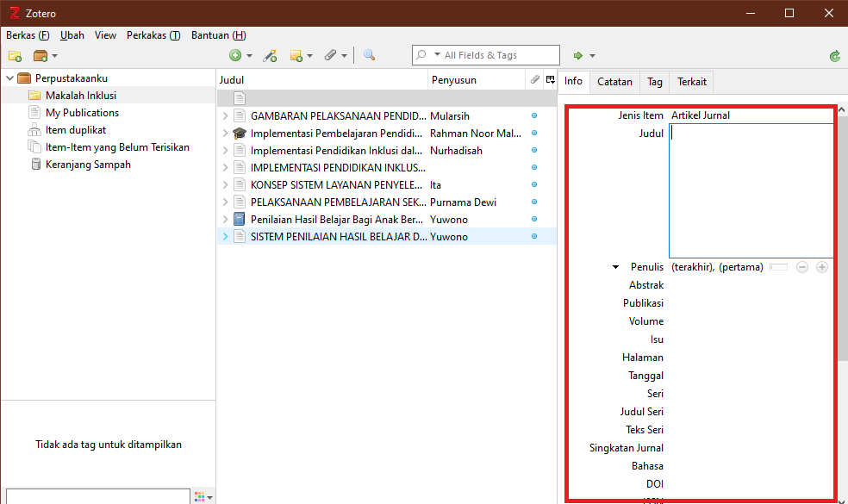The height and width of the screenshot is (504, 848).
Task: Select the Perpustakaanku library
Action: click(x=71, y=78)
